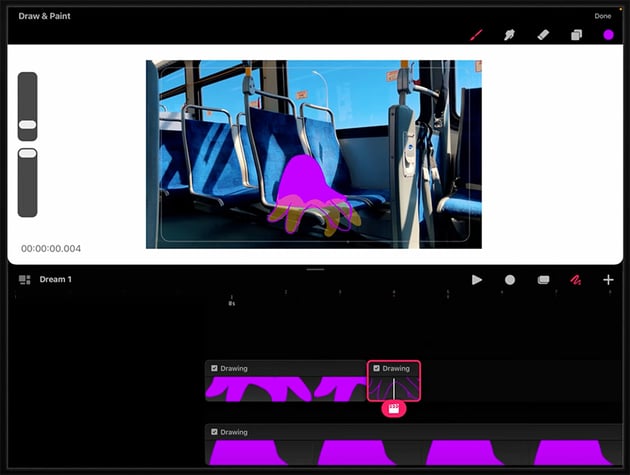The width and height of the screenshot is (630, 475).
Task: Select the red brush tool
Action: pyautogui.click(x=476, y=35)
